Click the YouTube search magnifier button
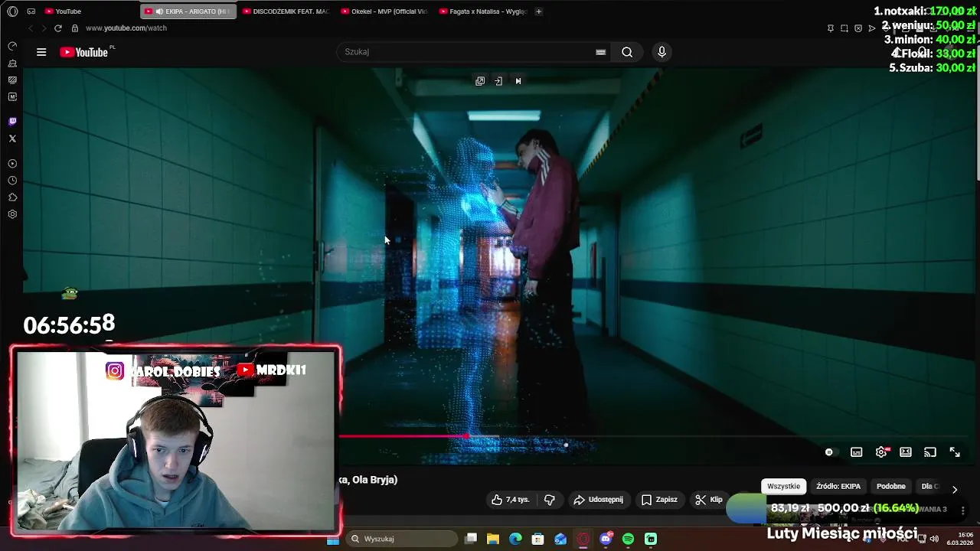This screenshot has width=980, height=551. [x=627, y=52]
